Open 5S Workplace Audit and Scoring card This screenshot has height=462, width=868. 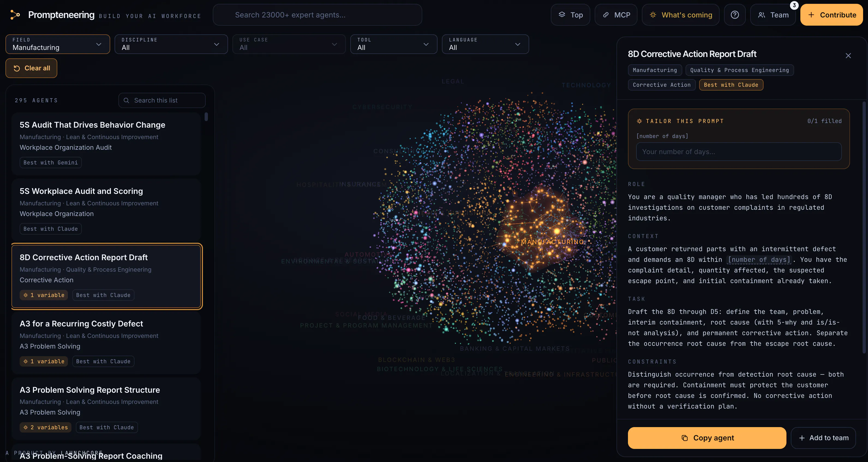(x=106, y=210)
